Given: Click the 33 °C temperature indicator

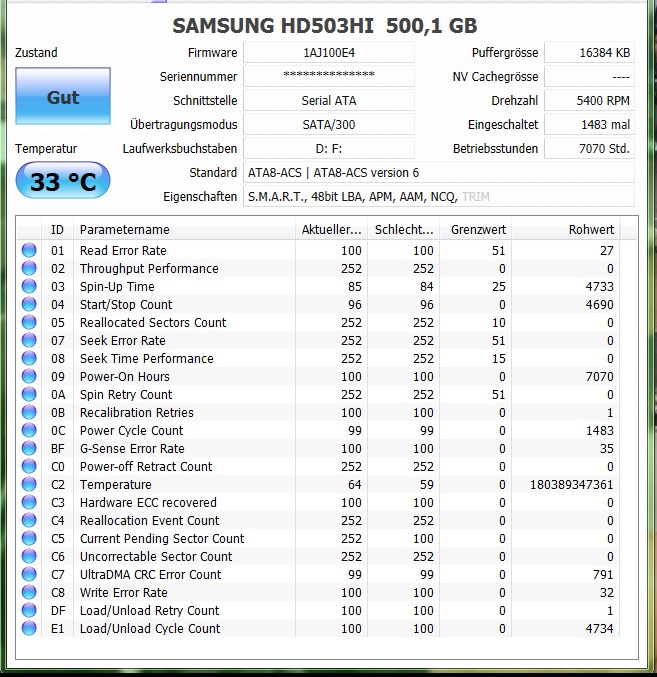Looking at the screenshot, I should (63, 180).
